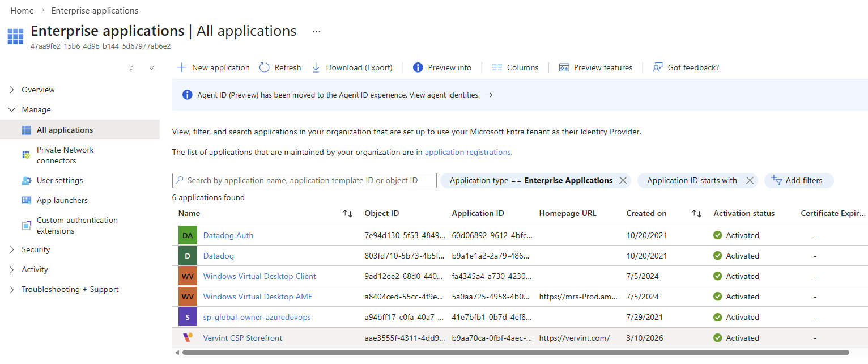
Task: Expand the Security section
Action: tap(12, 249)
